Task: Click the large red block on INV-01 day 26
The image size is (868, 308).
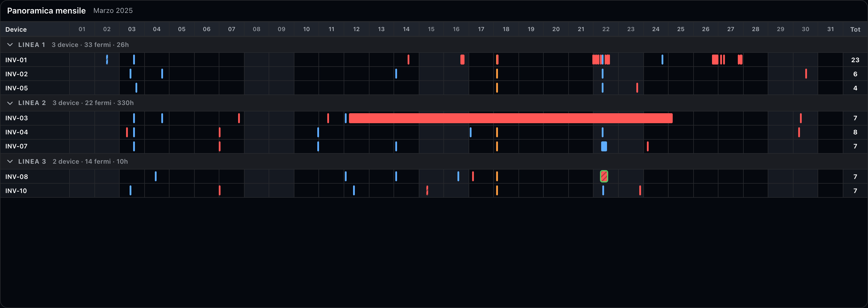Action: 715,60
